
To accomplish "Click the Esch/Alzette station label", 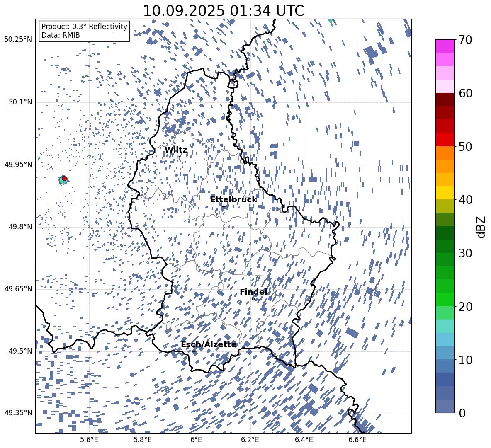I will (209, 344).
